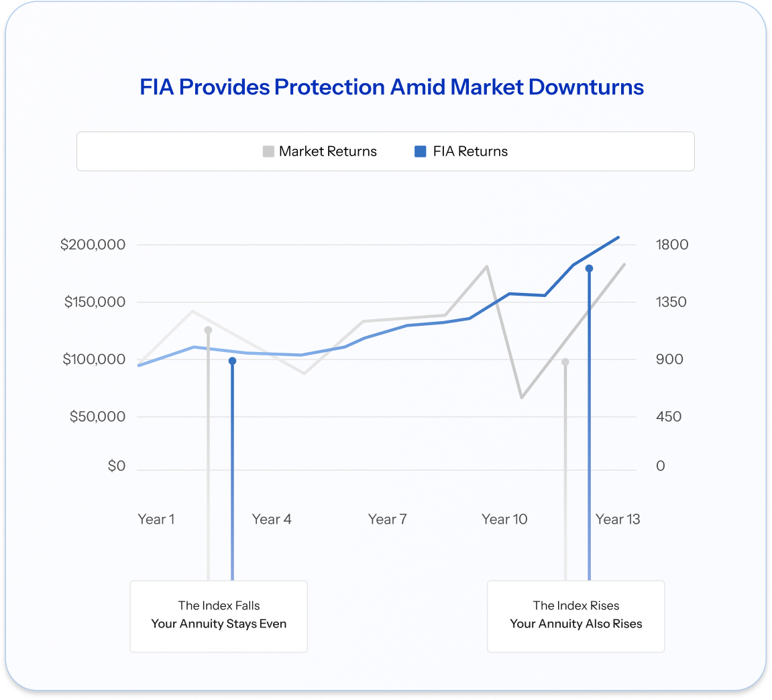Click the gray Market Returns legend swatch
This screenshot has width=772, height=700.
pos(268,152)
